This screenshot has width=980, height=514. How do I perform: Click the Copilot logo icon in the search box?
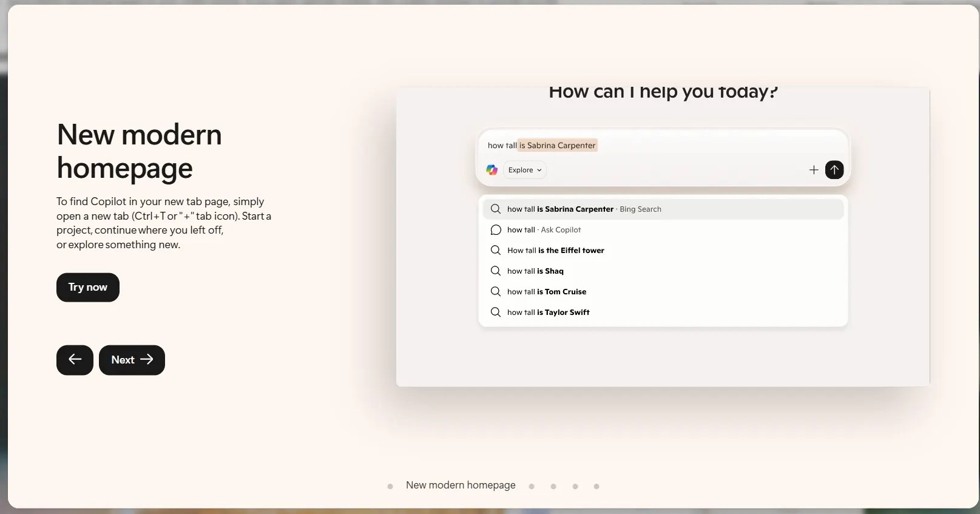tap(492, 170)
